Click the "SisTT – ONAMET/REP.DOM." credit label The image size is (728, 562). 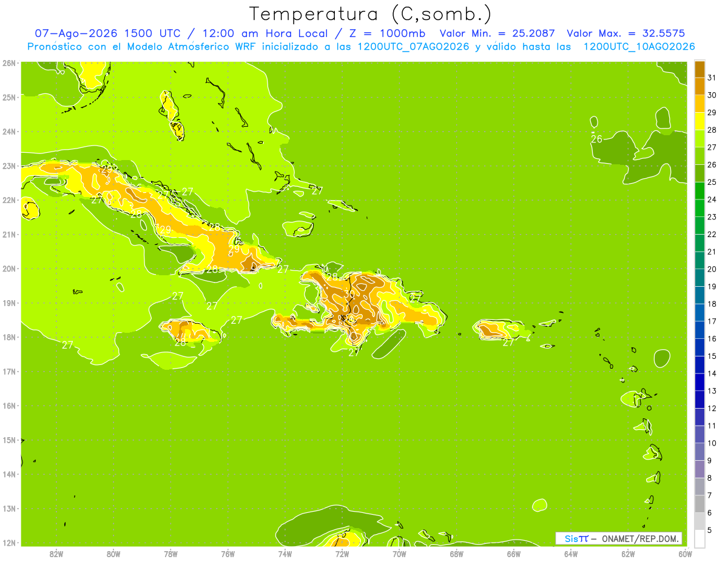(619, 538)
